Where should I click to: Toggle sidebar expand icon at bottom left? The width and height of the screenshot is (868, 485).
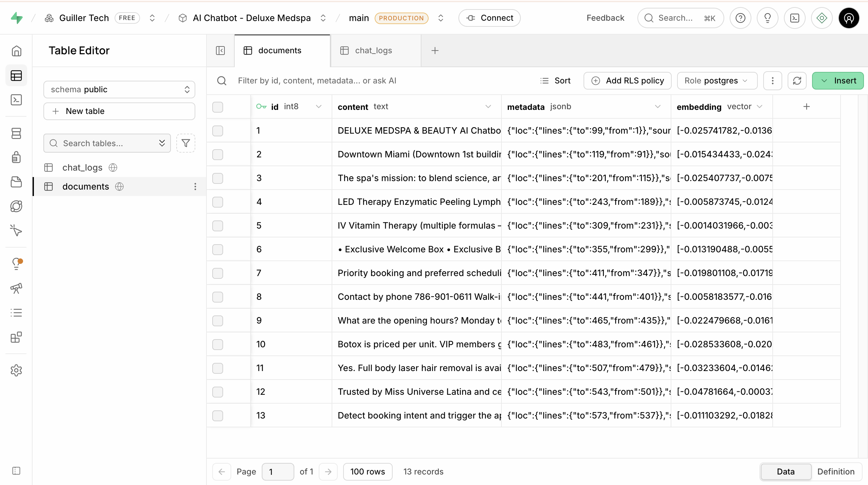16,471
